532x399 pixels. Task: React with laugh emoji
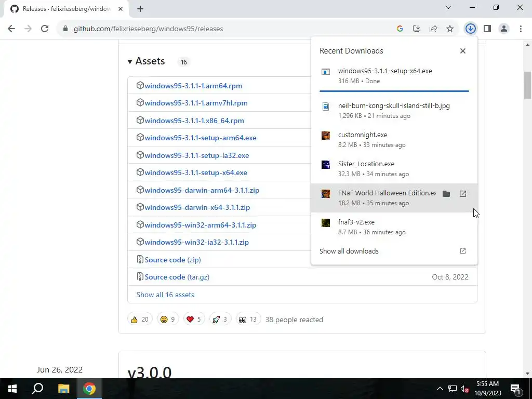(168, 320)
